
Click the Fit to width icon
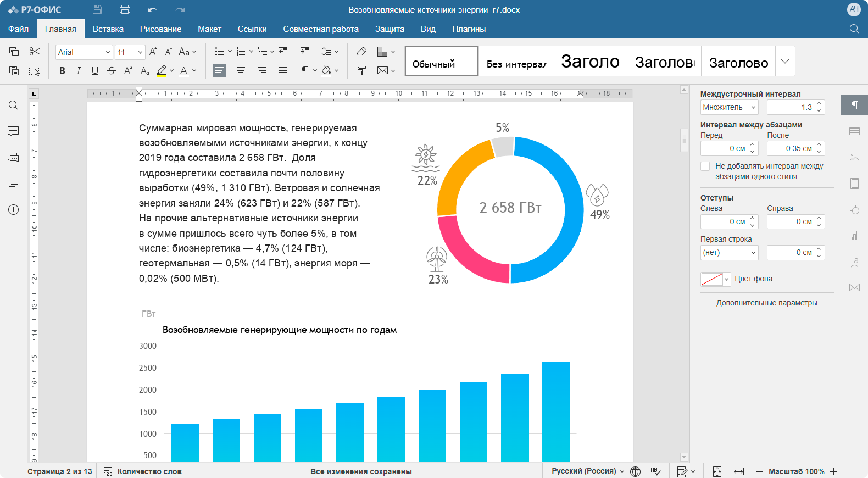click(x=738, y=471)
